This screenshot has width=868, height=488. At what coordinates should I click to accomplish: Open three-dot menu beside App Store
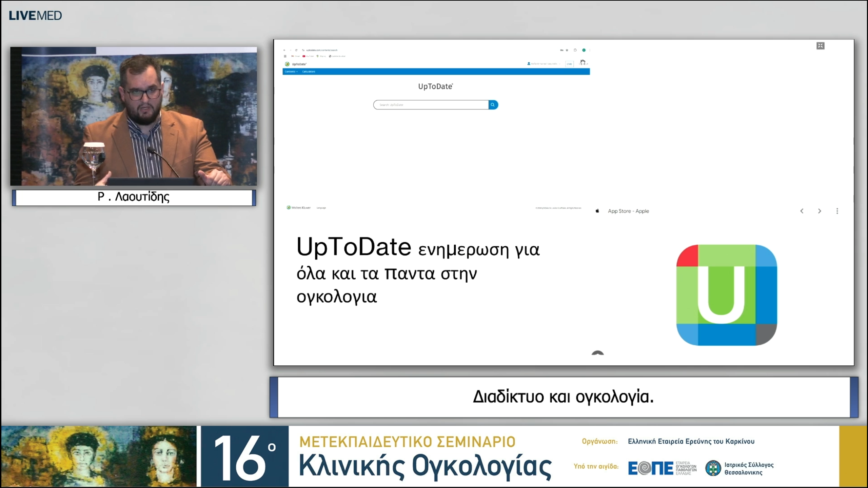pyautogui.click(x=837, y=211)
